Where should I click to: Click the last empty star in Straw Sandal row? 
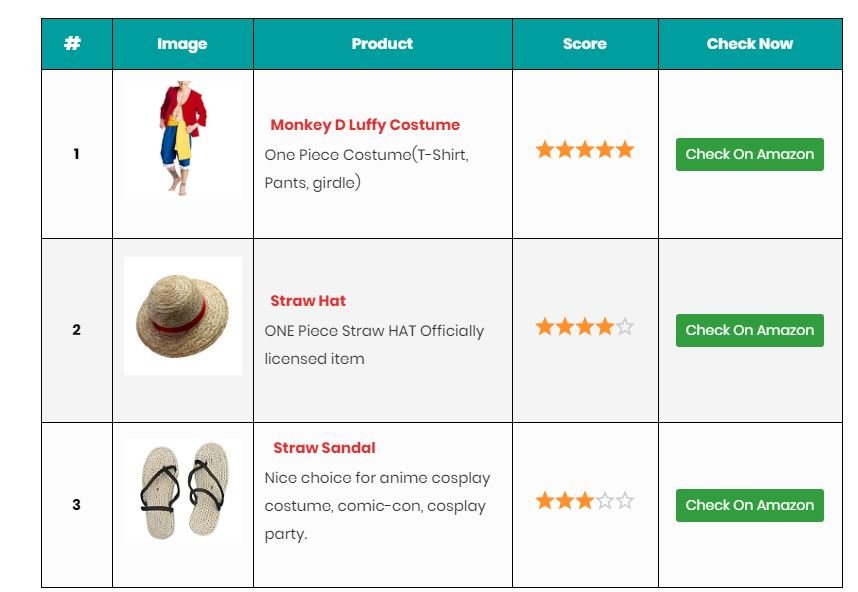point(625,500)
